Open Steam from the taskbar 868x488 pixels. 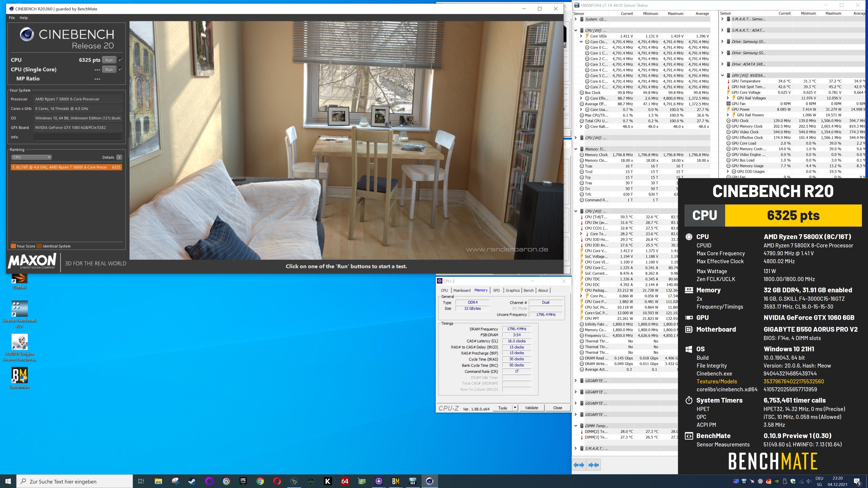(x=192, y=481)
